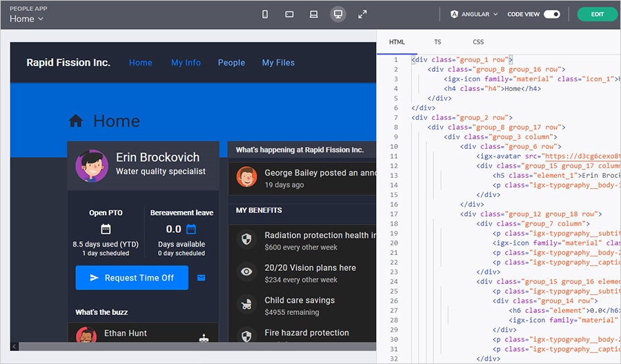Click George Bailey's avatar

click(x=246, y=177)
